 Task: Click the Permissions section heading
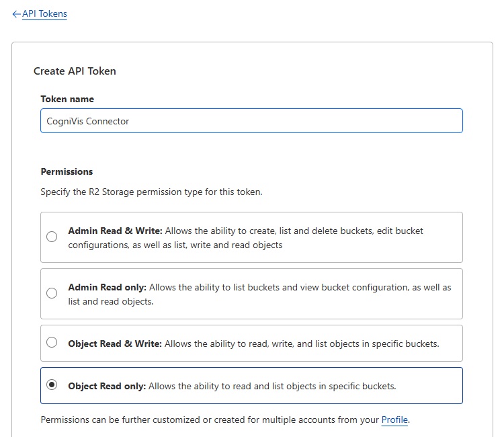(67, 171)
